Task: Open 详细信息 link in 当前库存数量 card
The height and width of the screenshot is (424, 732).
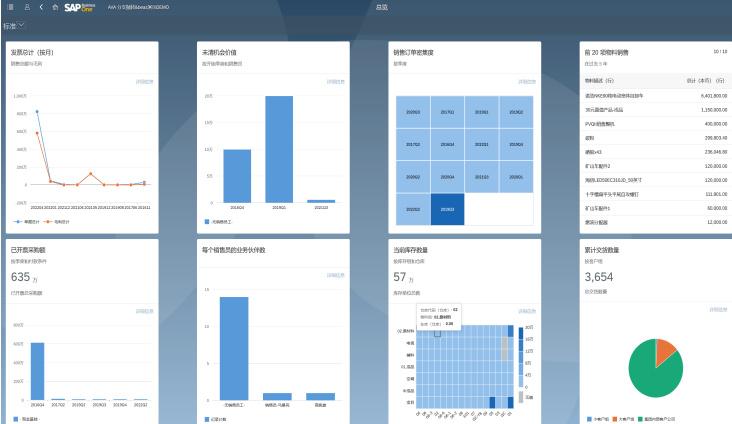Action: coord(527,311)
